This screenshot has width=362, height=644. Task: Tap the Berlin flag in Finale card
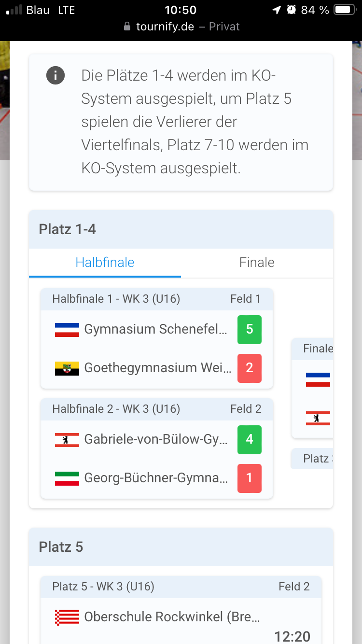318,418
